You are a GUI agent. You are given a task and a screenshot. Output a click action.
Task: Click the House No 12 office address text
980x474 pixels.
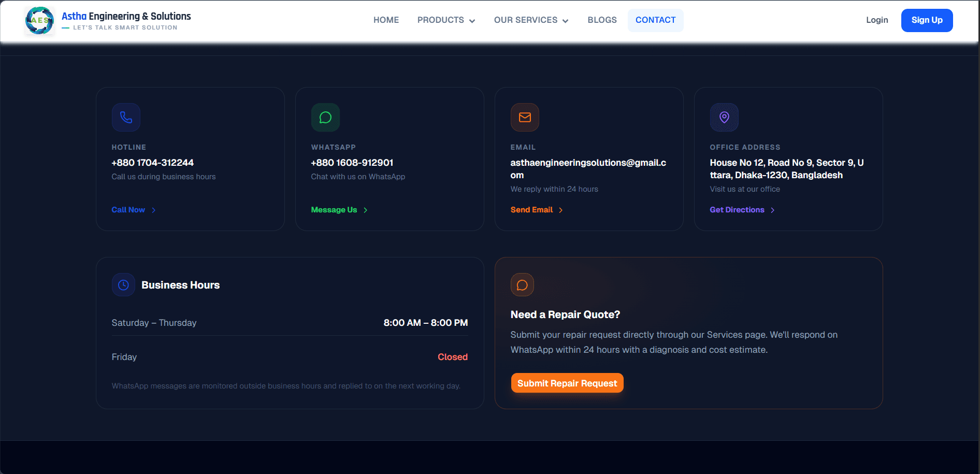click(x=786, y=169)
